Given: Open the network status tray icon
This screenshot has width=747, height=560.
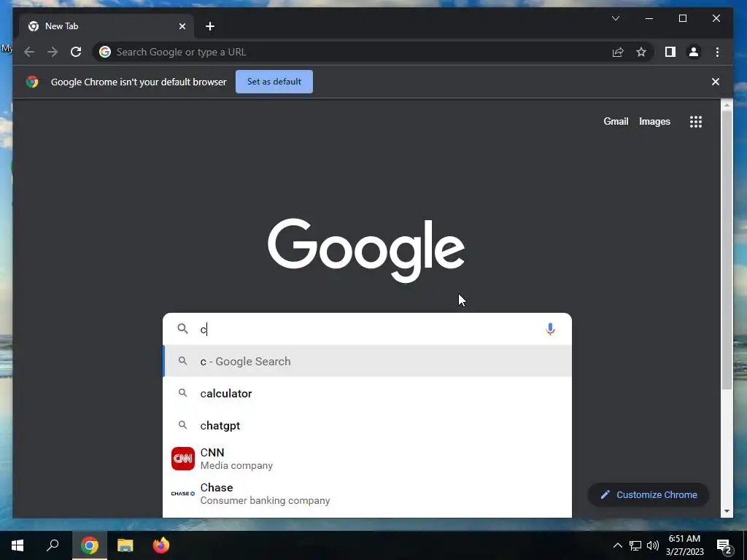Looking at the screenshot, I should (x=635, y=545).
